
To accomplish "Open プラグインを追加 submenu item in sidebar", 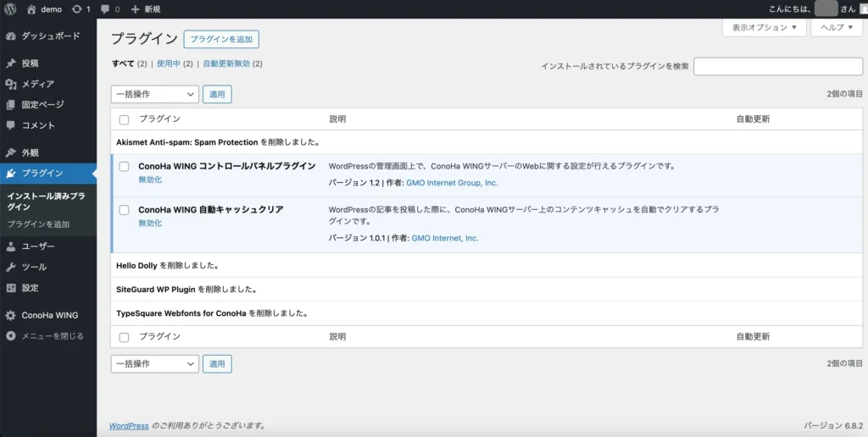I will 38,224.
